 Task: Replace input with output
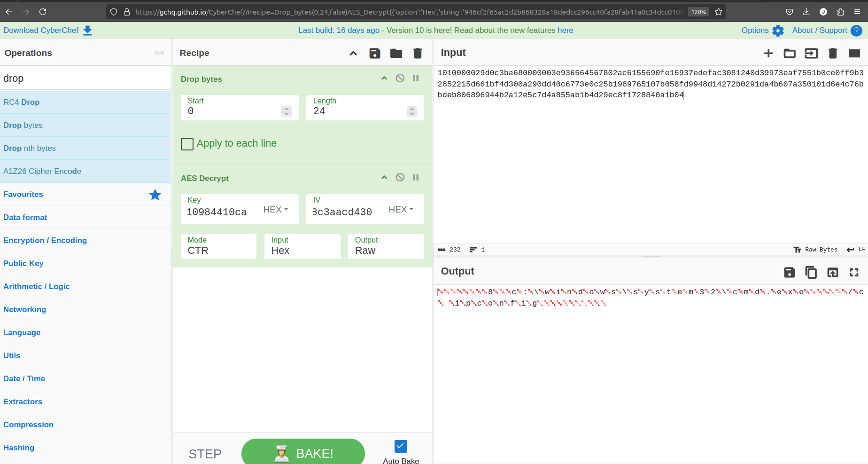(x=832, y=272)
